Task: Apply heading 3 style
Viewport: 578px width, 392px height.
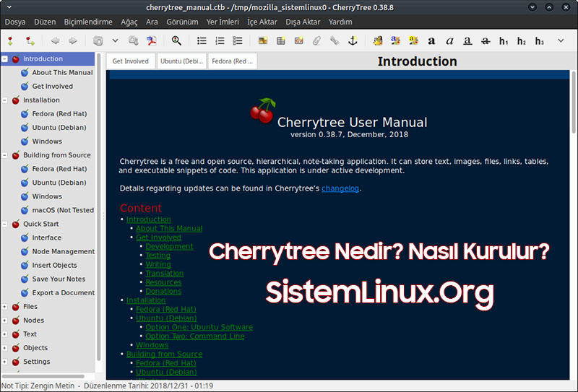Action: coord(540,41)
